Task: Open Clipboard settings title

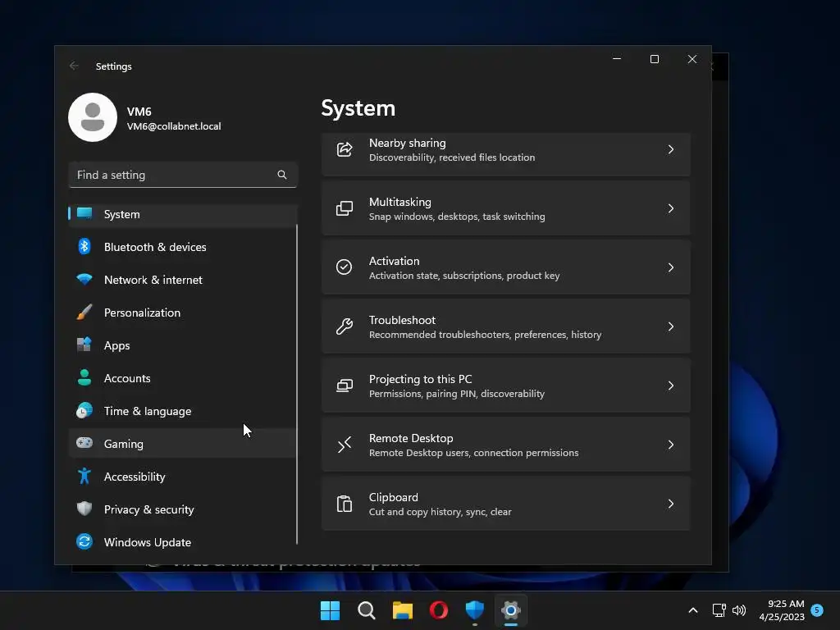Action: pos(394,497)
